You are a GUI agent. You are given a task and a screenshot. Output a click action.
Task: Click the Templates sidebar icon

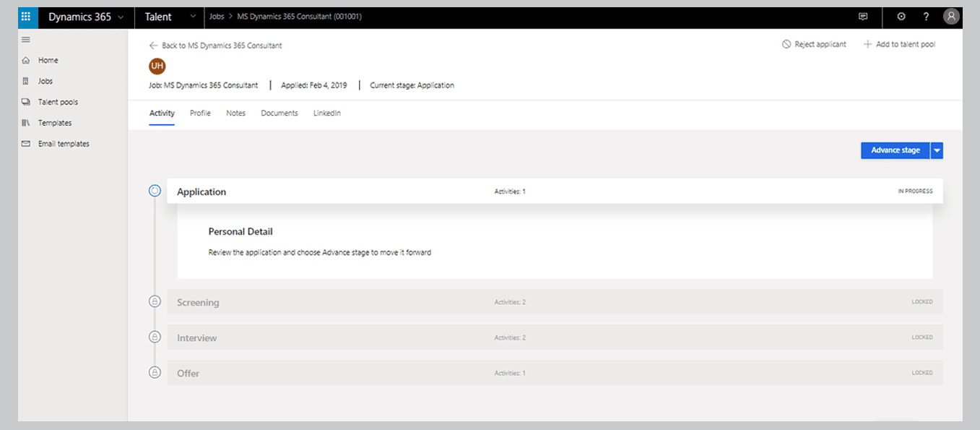pos(26,123)
